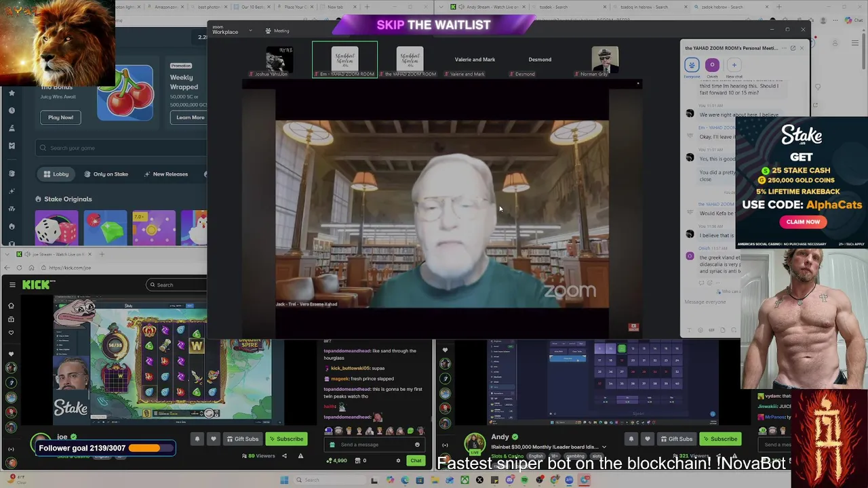868x488 pixels.
Task: Click Gift Subs on joe's channel
Action: 242,439
